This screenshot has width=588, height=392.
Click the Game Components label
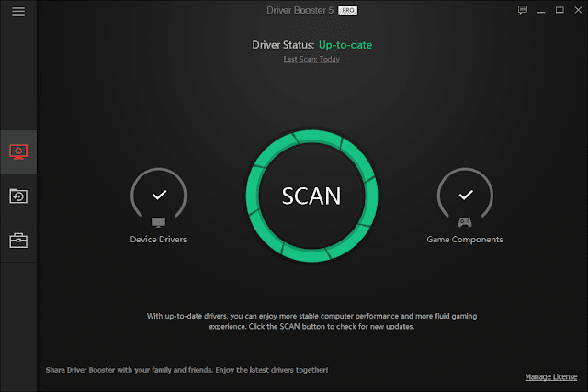465,239
